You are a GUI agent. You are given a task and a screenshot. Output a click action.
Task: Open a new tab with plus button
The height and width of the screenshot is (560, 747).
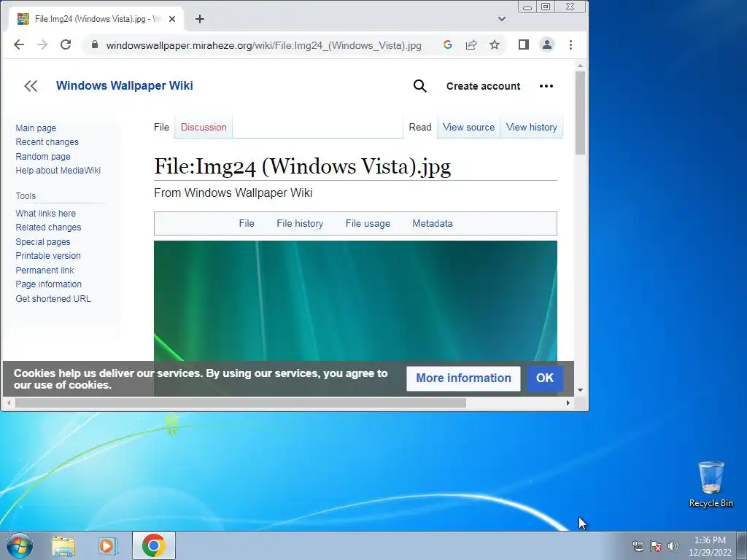[200, 19]
